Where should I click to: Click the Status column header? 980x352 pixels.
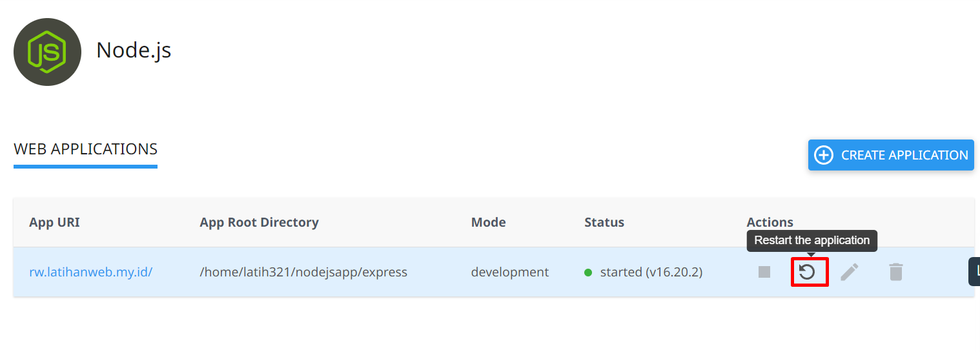[x=604, y=222]
